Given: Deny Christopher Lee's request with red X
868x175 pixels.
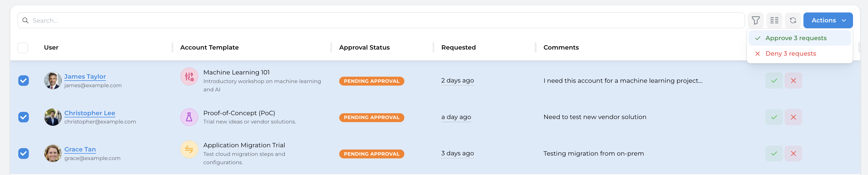Looking at the screenshot, I should [793, 117].
